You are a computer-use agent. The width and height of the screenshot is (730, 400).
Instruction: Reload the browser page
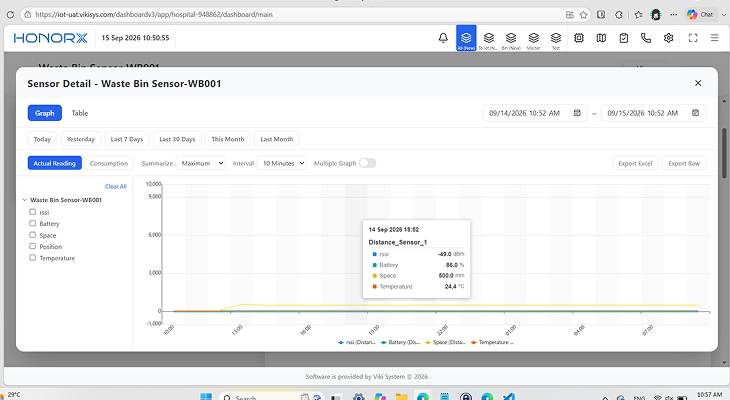coord(10,14)
